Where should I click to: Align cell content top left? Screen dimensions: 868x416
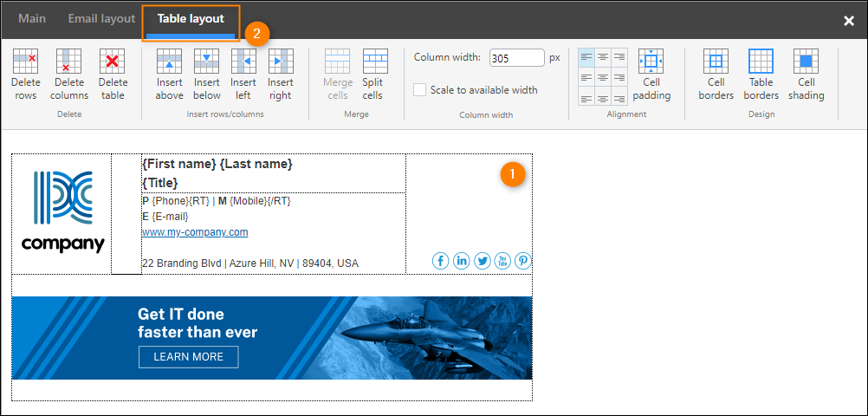586,57
